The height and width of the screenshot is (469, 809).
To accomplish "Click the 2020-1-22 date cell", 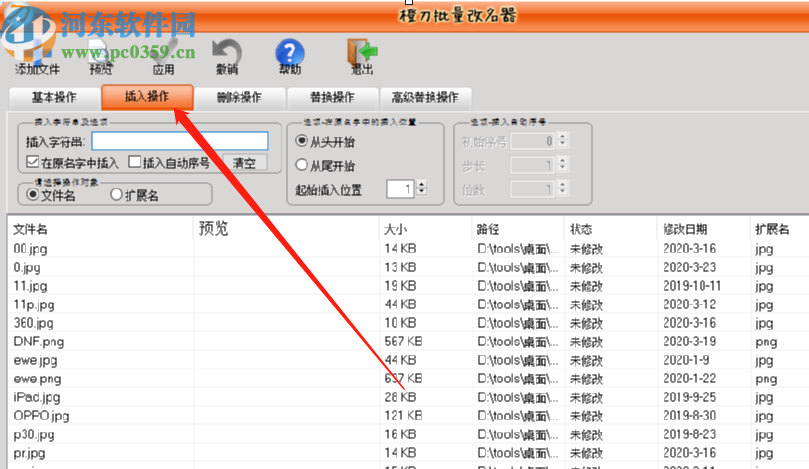I will [x=690, y=379].
